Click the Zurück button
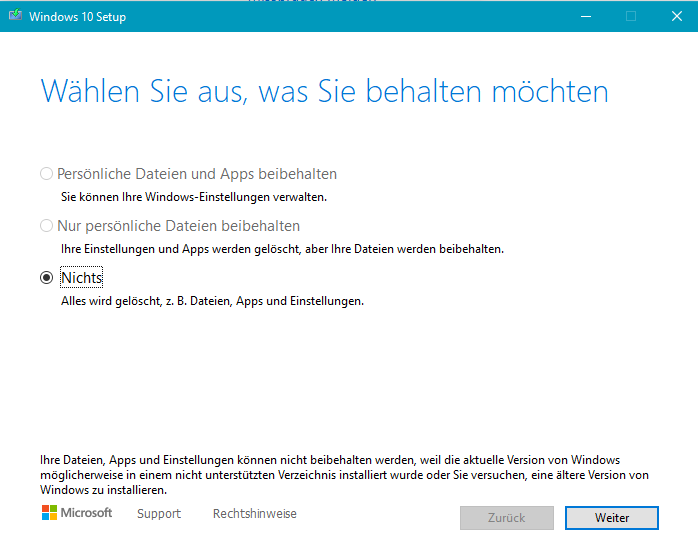This screenshot has height=552, width=698. tap(507, 518)
